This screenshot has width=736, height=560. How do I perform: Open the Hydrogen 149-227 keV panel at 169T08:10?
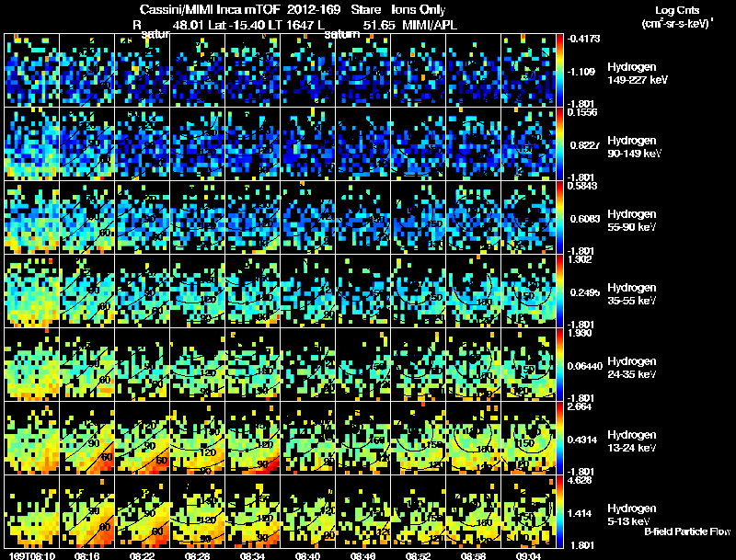pyautogui.click(x=31, y=70)
